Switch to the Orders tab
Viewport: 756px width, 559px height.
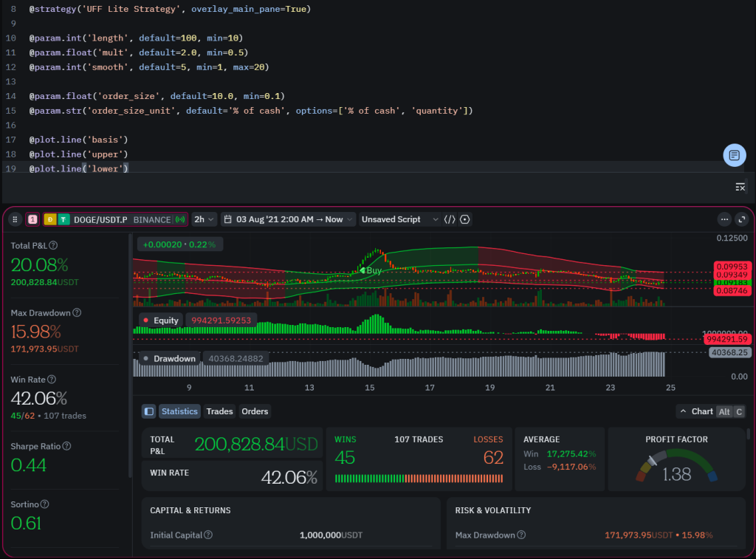255,411
